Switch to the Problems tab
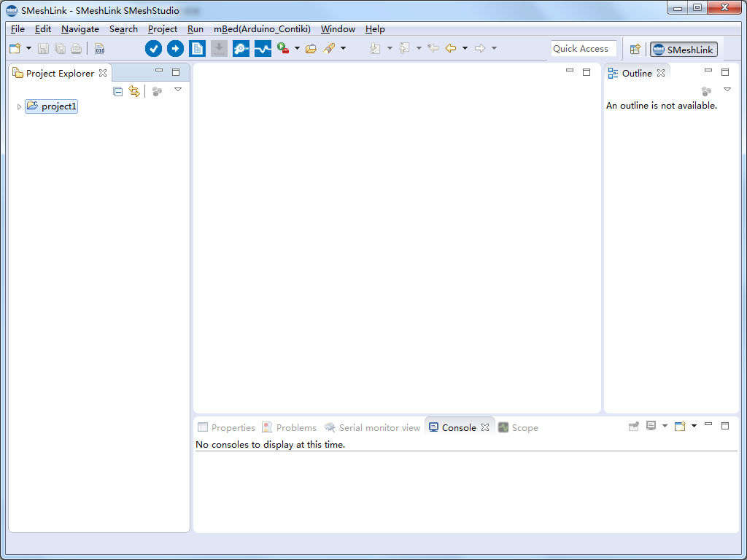 click(x=289, y=427)
